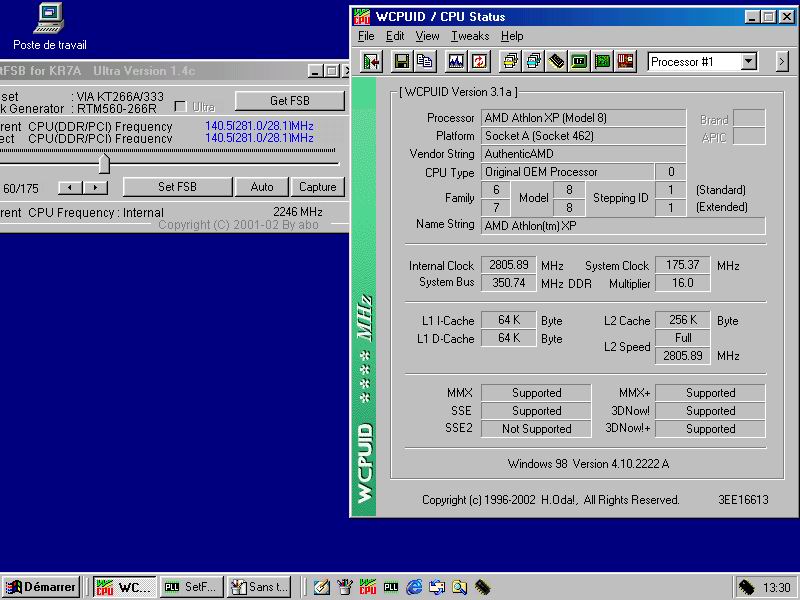The width and height of the screenshot is (800, 600).
Task: Click the Vendor String AuthenticAMD
Action: click(x=584, y=154)
